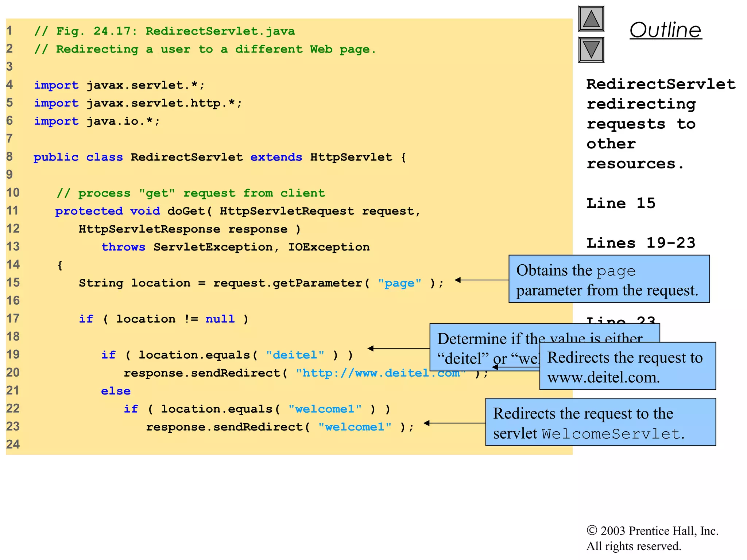The height and width of the screenshot is (560, 747).
Task: Select the comment 'Redirecting a user to a different Web page.'
Action: [x=205, y=49]
